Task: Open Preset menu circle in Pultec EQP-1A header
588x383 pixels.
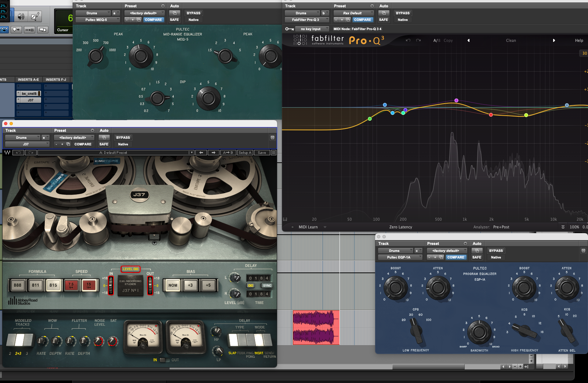Action: pos(465,243)
